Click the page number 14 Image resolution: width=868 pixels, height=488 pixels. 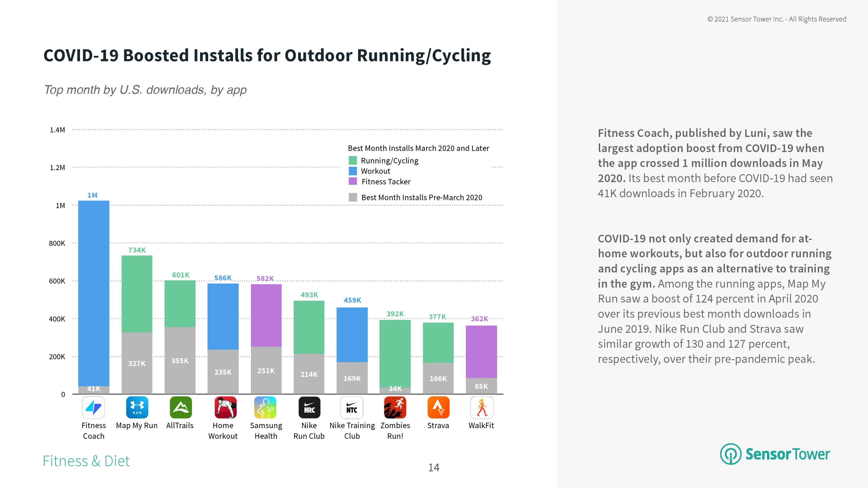click(x=434, y=468)
